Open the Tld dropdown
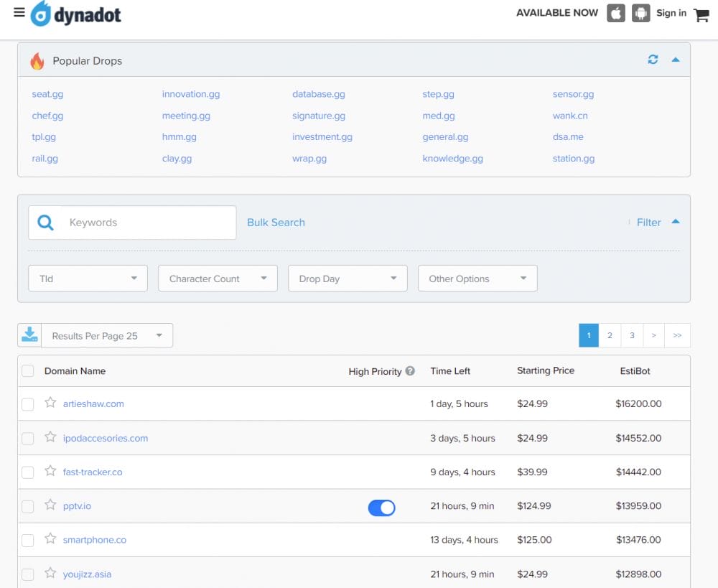This screenshot has height=588, width=718. point(88,279)
